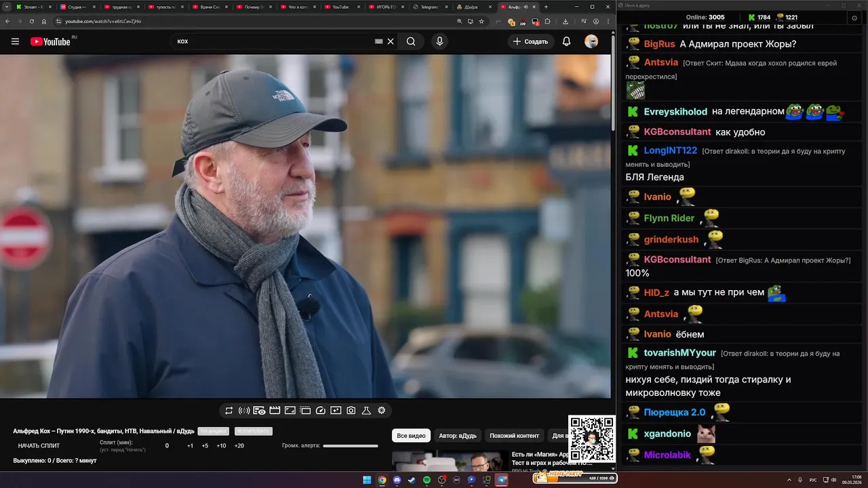
Task: Click username Evreyskiholod in chat
Action: 675,111
